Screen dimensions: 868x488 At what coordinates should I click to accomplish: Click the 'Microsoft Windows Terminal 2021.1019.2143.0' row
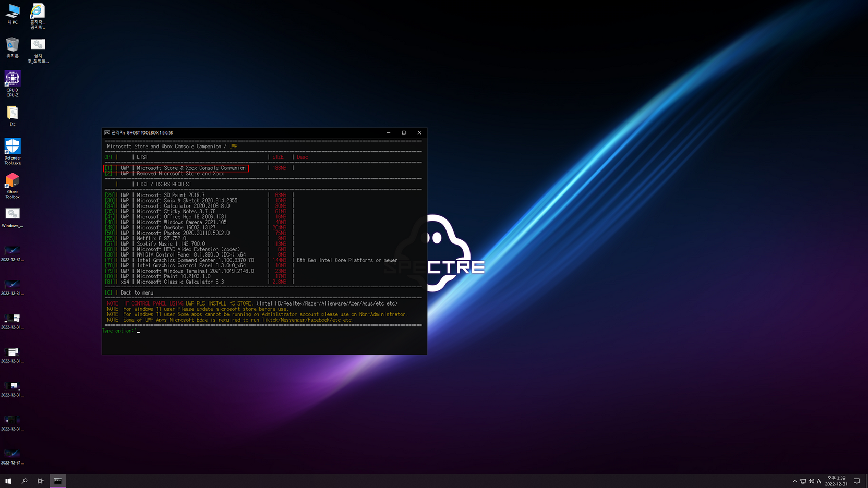[x=200, y=271]
